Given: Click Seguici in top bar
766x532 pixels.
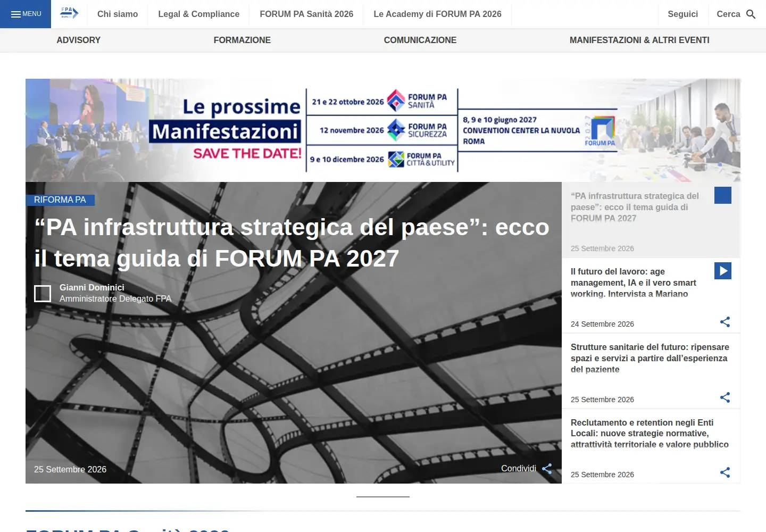Looking at the screenshot, I should click(683, 14).
